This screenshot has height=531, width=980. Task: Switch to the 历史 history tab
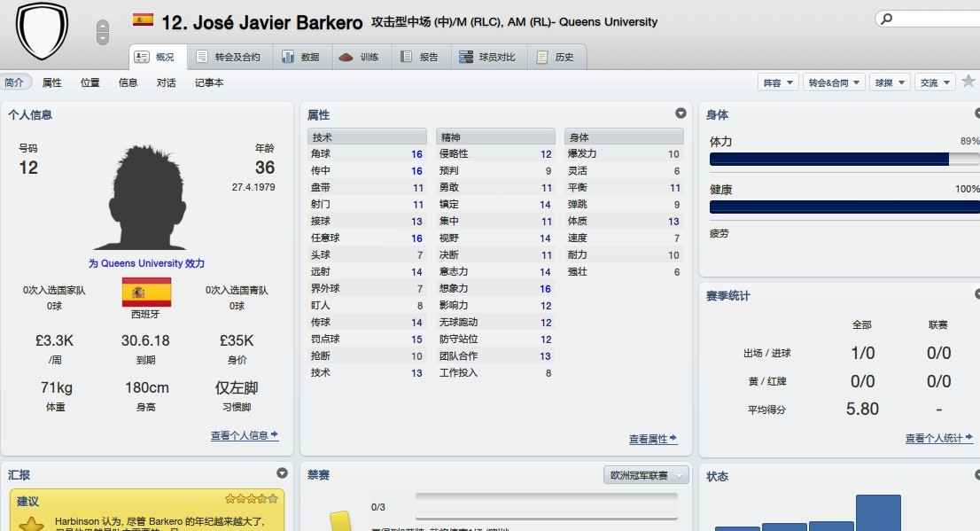(x=556, y=57)
